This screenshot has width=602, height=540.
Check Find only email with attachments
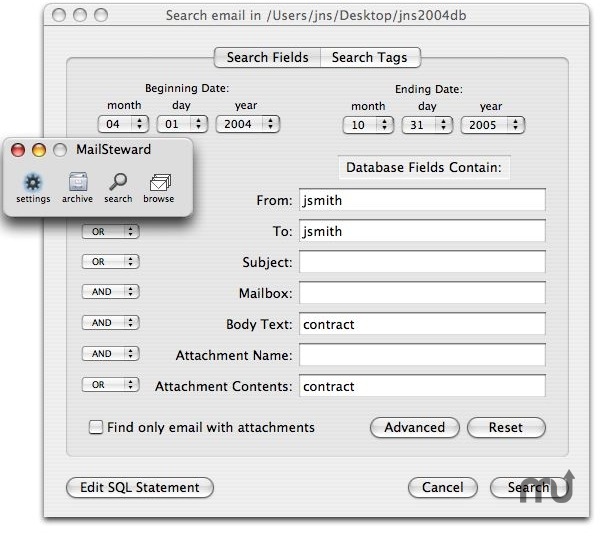(x=96, y=427)
